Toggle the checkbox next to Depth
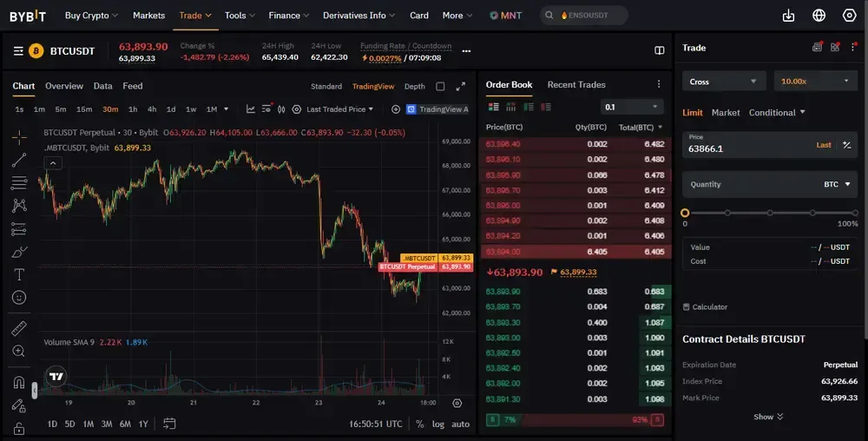This screenshot has height=441, width=868. click(440, 87)
